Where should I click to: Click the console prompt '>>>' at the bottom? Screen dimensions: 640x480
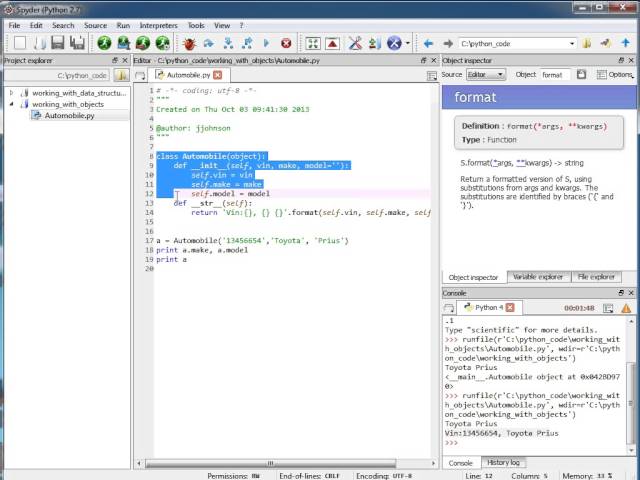click(451, 443)
